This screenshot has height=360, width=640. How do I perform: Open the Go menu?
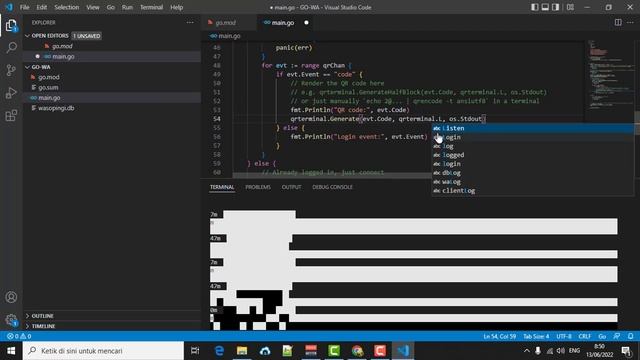pyautogui.click(x=111, y=7)
